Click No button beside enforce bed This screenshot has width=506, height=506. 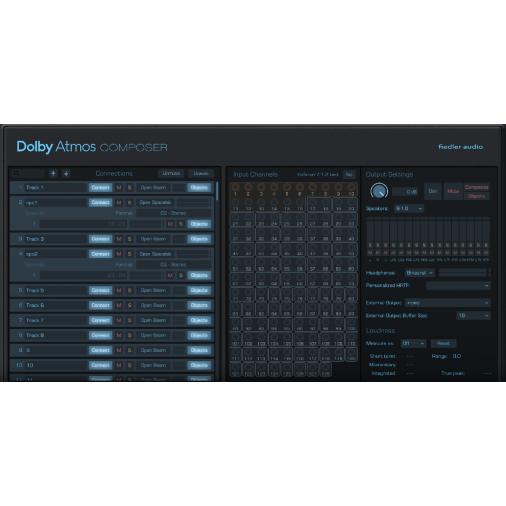coord(349,174)
